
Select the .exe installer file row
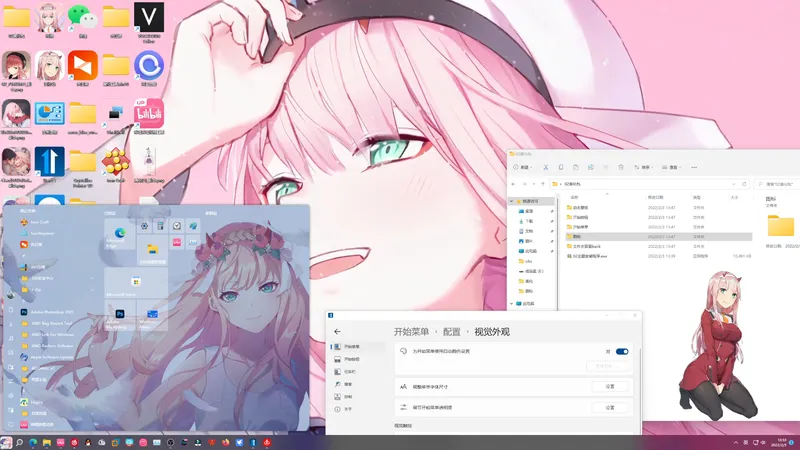click(x=658, y=256)
